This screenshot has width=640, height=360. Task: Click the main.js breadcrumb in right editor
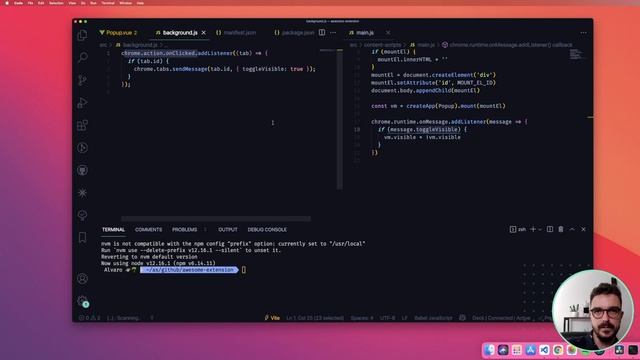(422, 45)
